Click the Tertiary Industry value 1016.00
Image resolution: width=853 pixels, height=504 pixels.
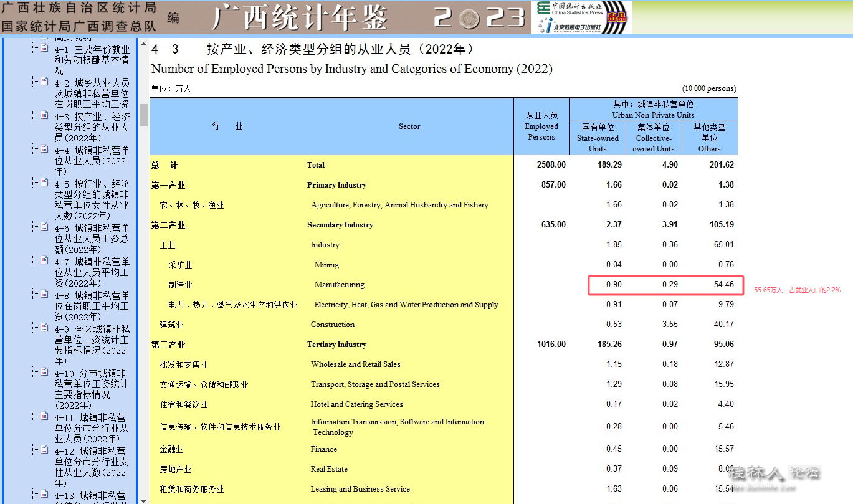coord(551,345)
